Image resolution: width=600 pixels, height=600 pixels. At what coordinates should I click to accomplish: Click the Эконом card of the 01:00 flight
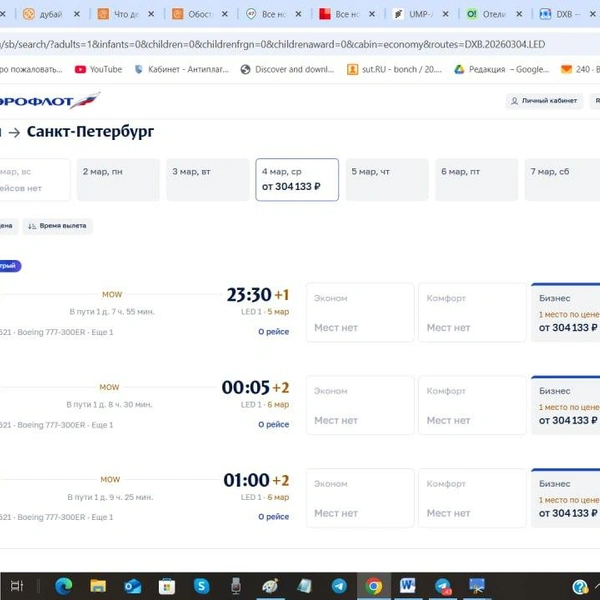click(360, 498)
